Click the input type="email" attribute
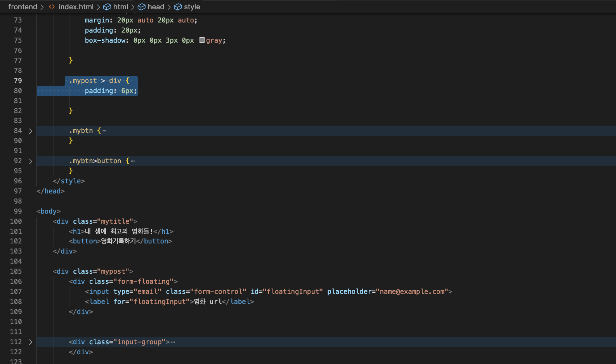The height and width of the screenshot is (364, 616). pos(137,292)
